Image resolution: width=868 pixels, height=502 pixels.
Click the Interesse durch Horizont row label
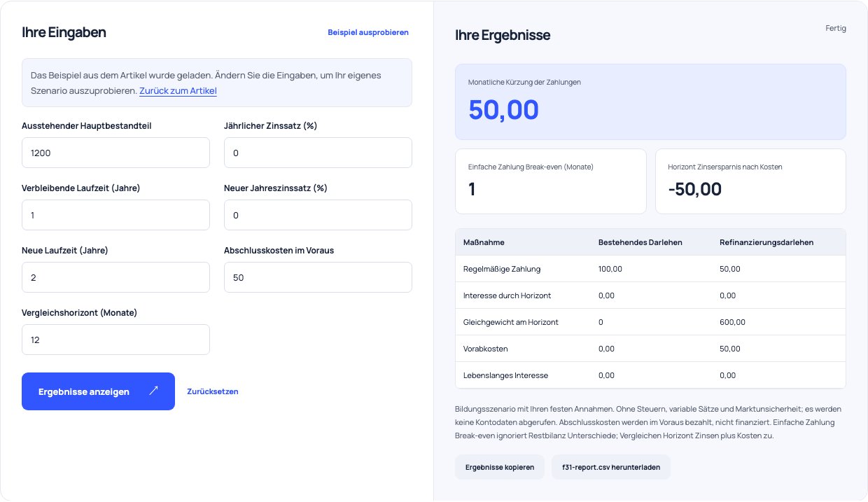pos(507,295)
